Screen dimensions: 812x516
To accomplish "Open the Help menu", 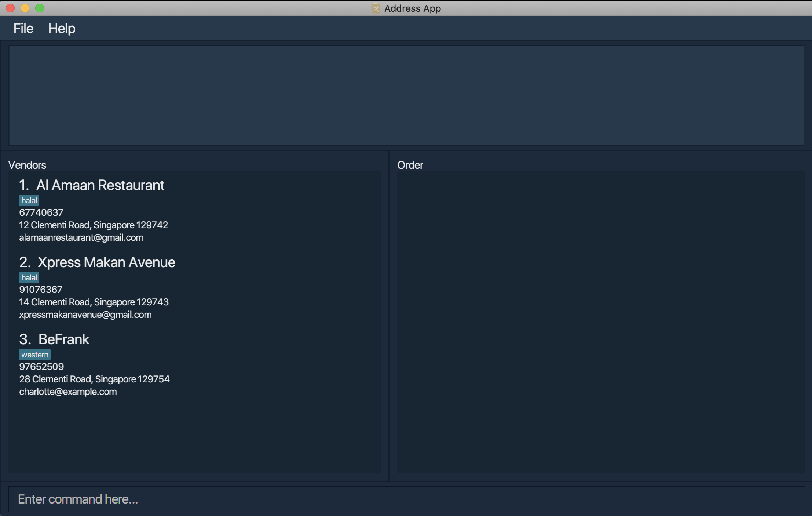I will click(x=62, y=28).
